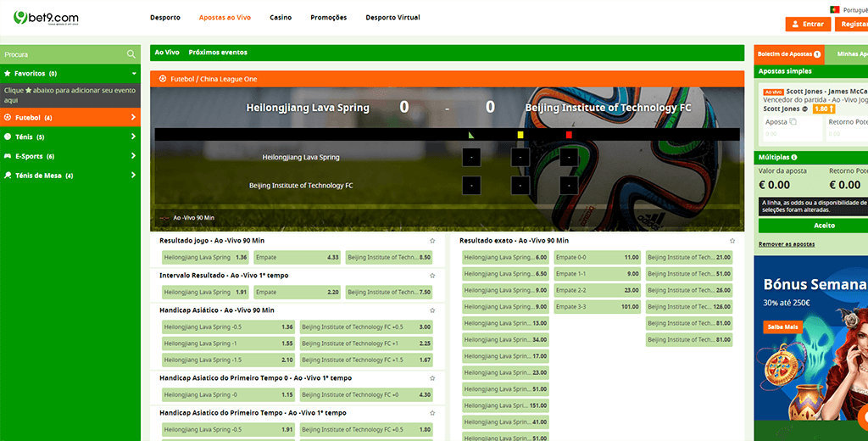Switch to Ao Vivo tab
The width and height of the screenshot is (868, 441).
pyautogui.click(x=167, y=53)
